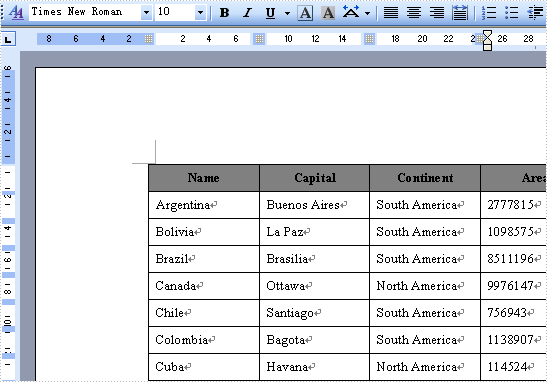Viewport: 547px width, 382px height.
Task: Click the Capital header cell
Action: (314, 178)
